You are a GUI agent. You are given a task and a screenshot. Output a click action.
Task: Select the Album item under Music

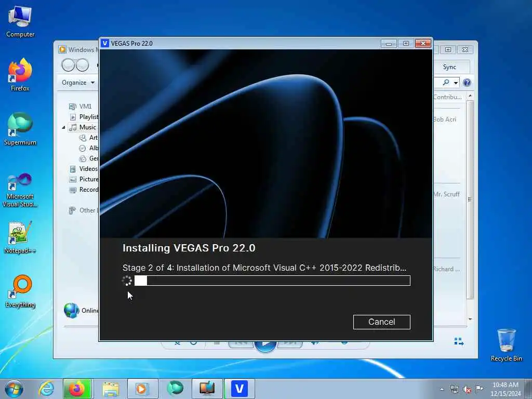pyautogui.click(x=88, y=148)
